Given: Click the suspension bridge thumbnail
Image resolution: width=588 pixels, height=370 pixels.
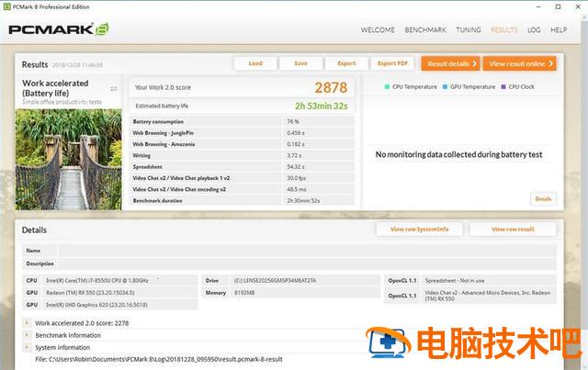Looking at the screenshot, I should pos(69,160).
